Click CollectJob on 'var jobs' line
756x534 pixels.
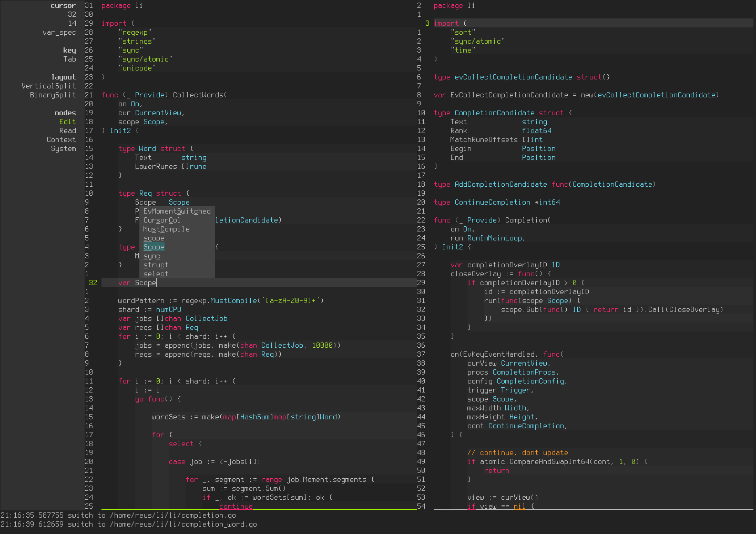(x=206, y=318)
